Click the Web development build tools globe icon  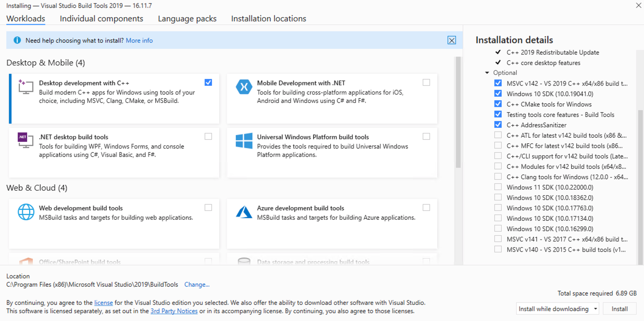(x=26, y=212)
